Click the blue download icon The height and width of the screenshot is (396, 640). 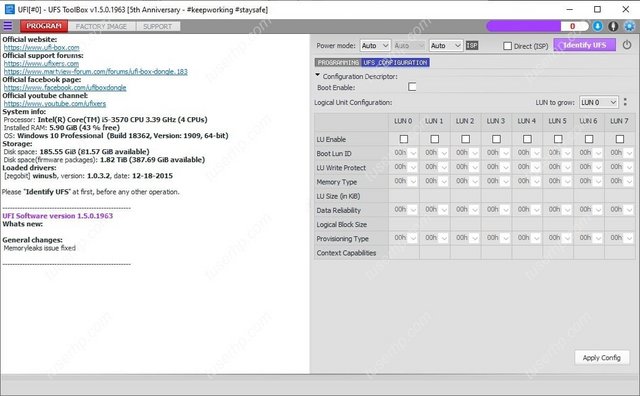(x=598, y=26)
